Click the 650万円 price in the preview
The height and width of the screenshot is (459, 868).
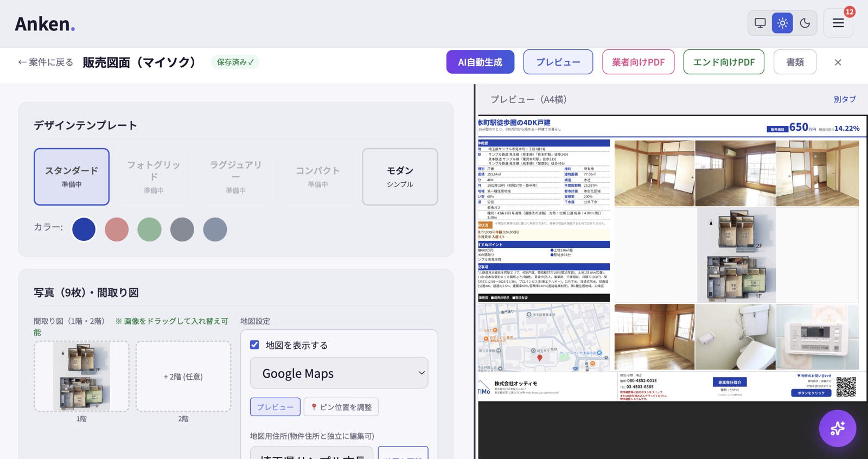coord(802,127)
